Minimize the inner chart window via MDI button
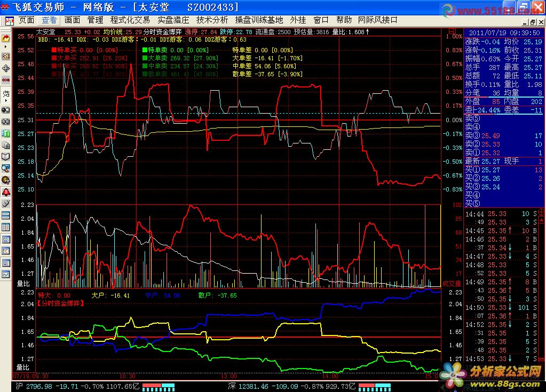Screen dimensions: 546x392 point(525,22)
